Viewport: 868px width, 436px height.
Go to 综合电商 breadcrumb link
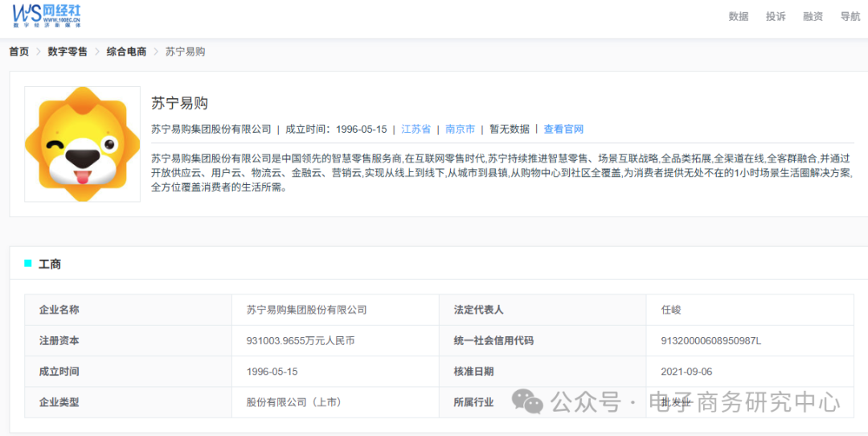click(126, 52)
